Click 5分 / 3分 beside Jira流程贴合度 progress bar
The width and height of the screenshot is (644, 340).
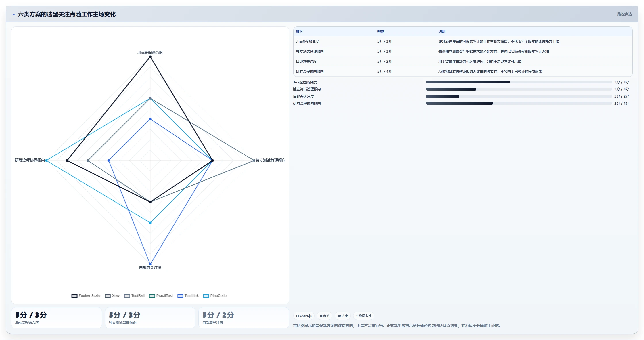[x=622, y=82]
